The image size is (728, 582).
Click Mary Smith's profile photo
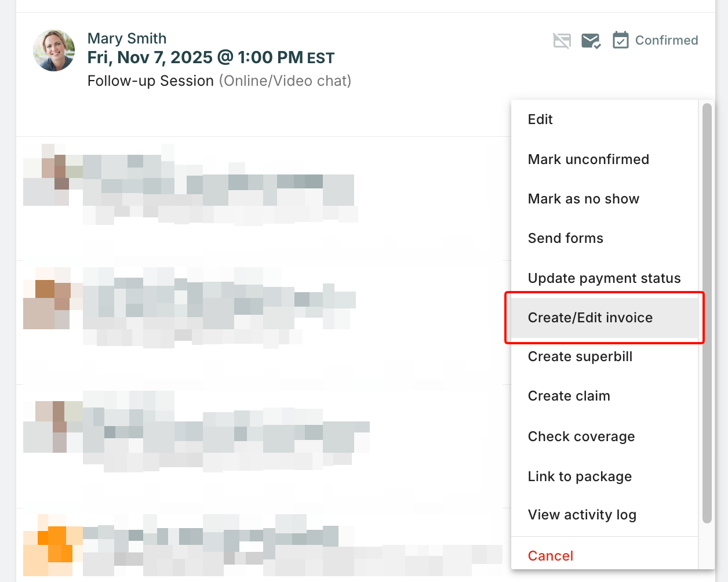pos(54,51)
